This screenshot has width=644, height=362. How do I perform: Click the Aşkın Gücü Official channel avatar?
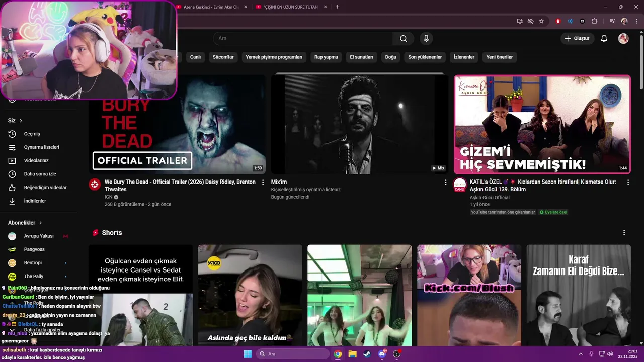(x=460, y=185)
